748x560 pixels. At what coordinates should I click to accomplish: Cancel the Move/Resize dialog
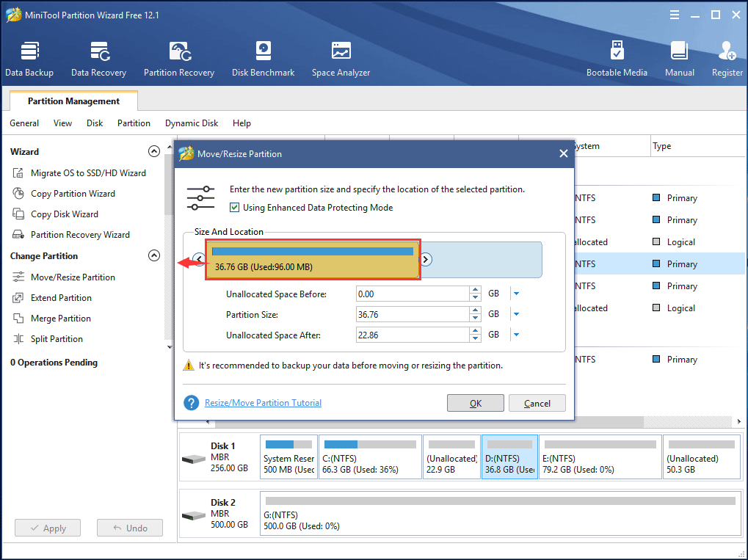click(537, 403)
